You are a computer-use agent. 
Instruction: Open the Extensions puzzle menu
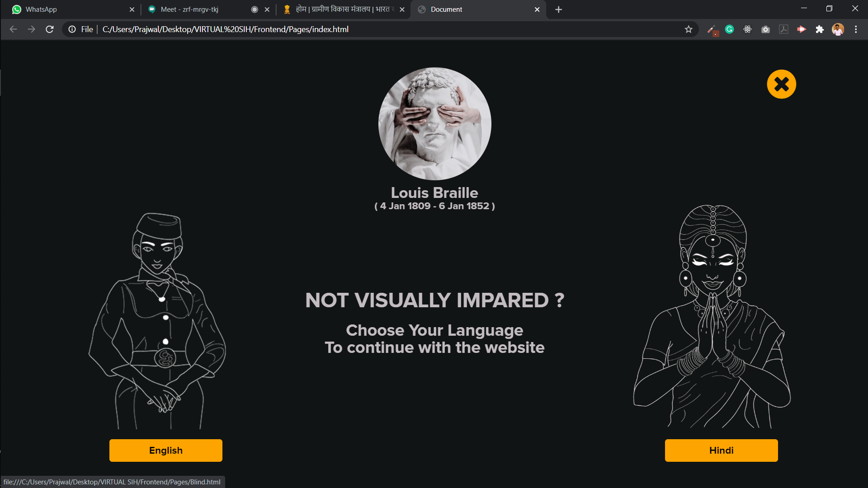tap(820, 29)
